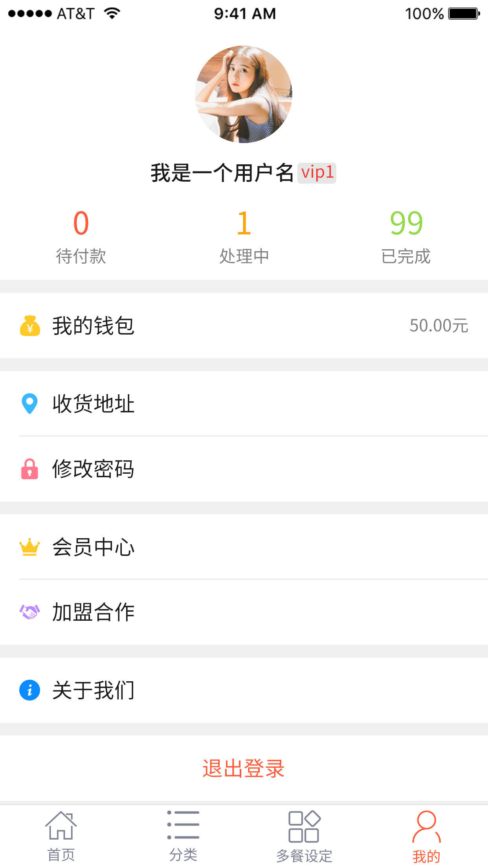
Task: Open the 修改密码 change password row
Action: 244,469
